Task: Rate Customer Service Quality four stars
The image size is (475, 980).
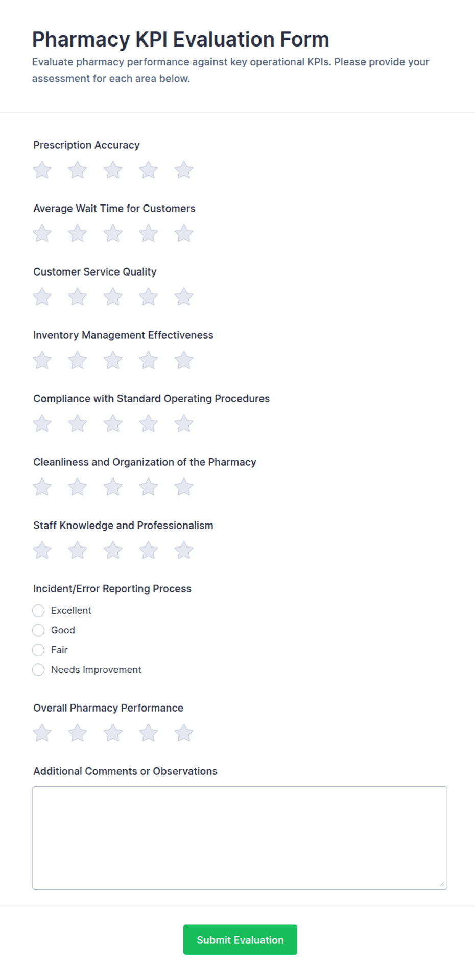Action: [149, 297]
